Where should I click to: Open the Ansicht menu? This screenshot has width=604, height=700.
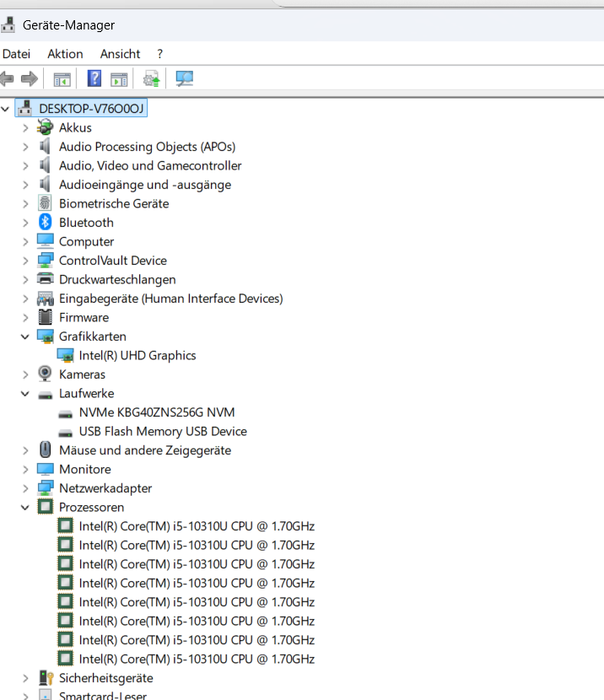point(120,54)
